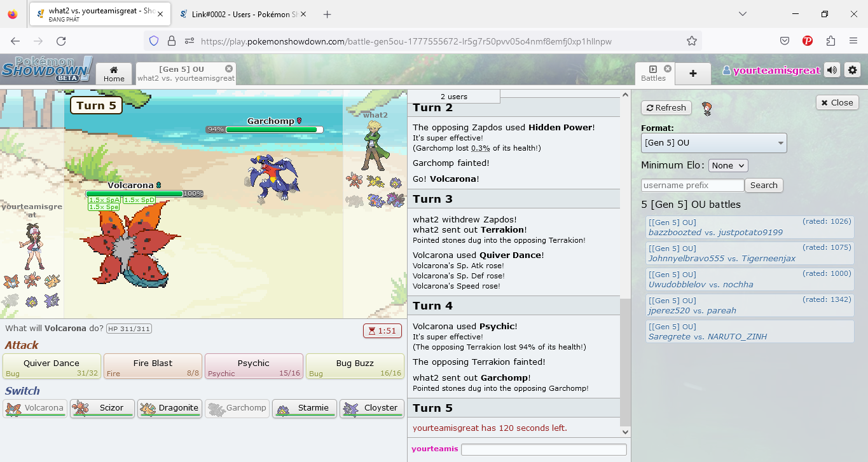Close the [Gen 5] OU battle tab
This screenshot has height=462, width=868.
pyautogui.click(x=229, y=68)
